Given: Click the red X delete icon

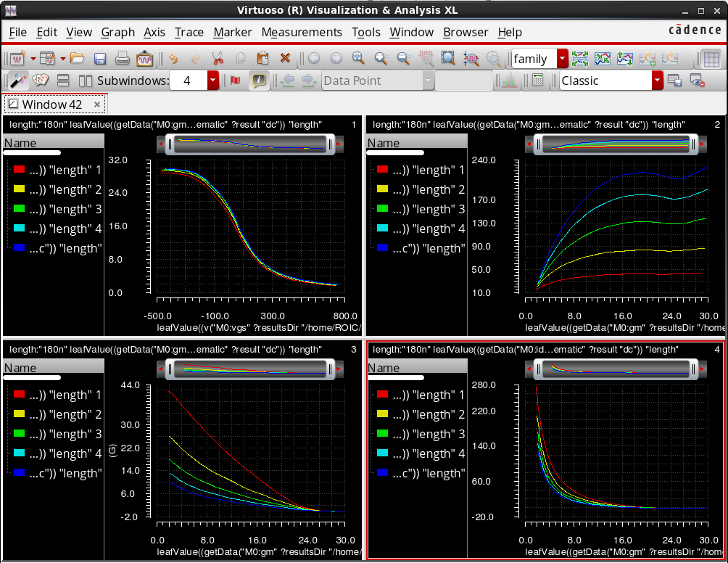Looking at the screenshot, I should 285,59.
